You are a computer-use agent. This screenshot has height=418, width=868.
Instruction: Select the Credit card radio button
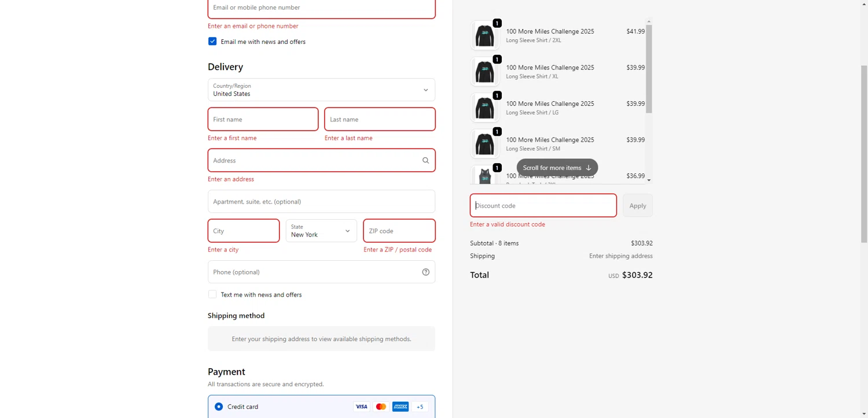tap(219, 407)
